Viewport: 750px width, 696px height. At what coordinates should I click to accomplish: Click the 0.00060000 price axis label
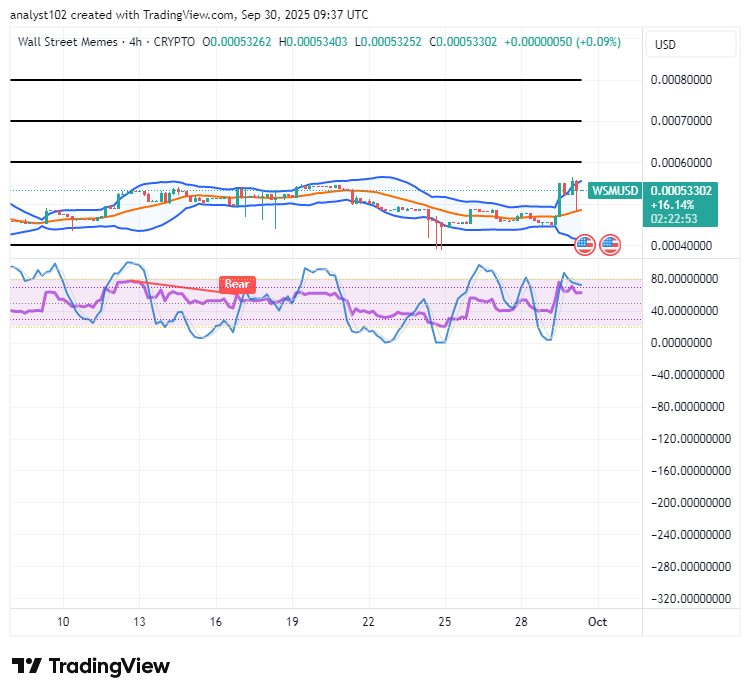point(681,163)
